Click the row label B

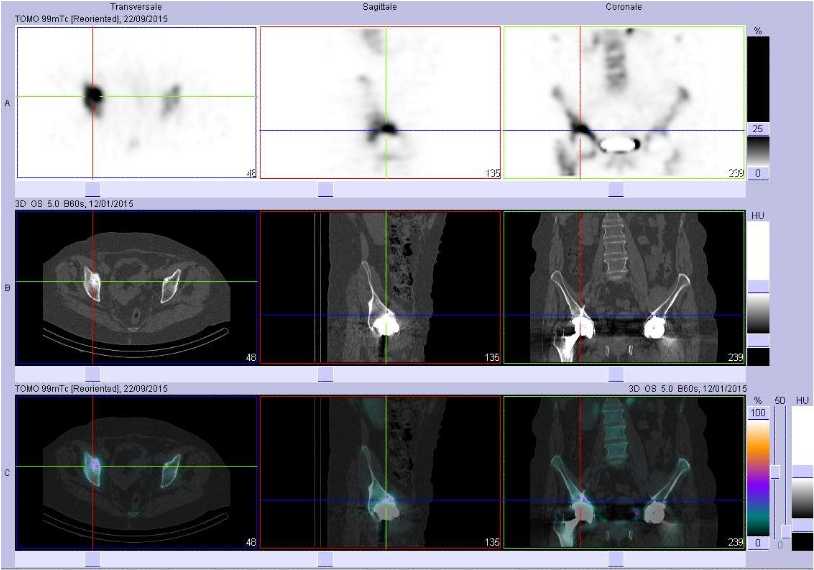[x=7, y=288]
